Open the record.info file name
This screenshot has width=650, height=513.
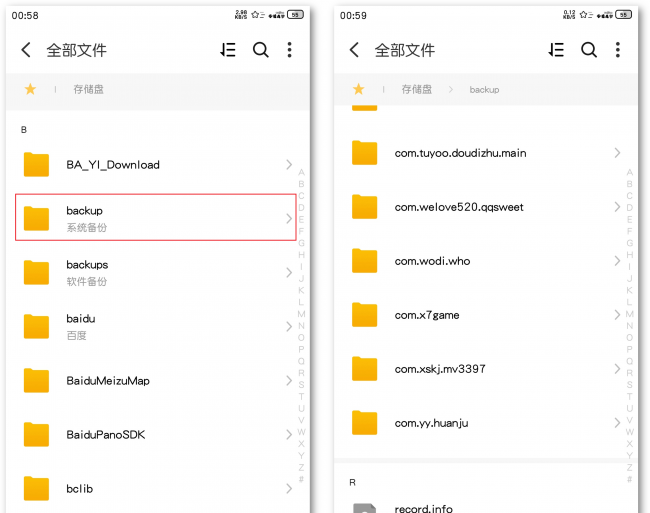coord(424,508)
